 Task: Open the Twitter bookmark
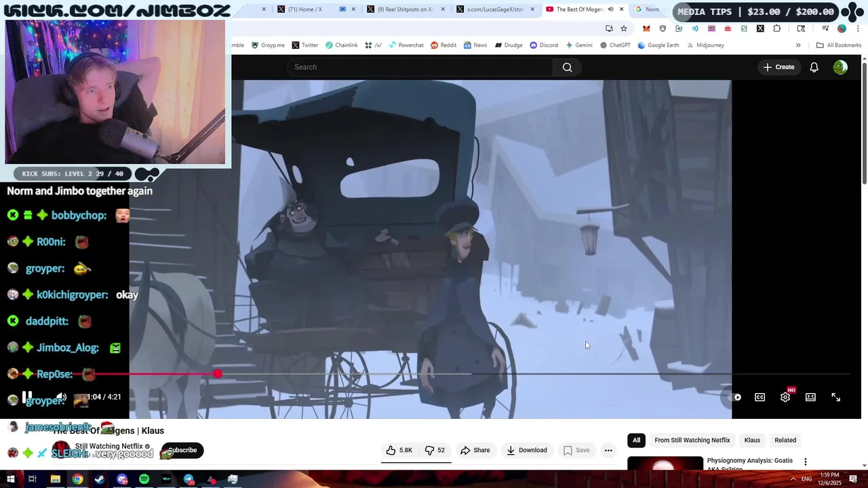click(x=305, y=45)
